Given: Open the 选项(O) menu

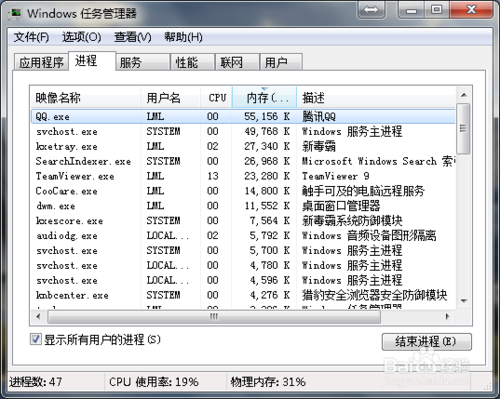Looking at the screenshot, I should coord(81,37).
